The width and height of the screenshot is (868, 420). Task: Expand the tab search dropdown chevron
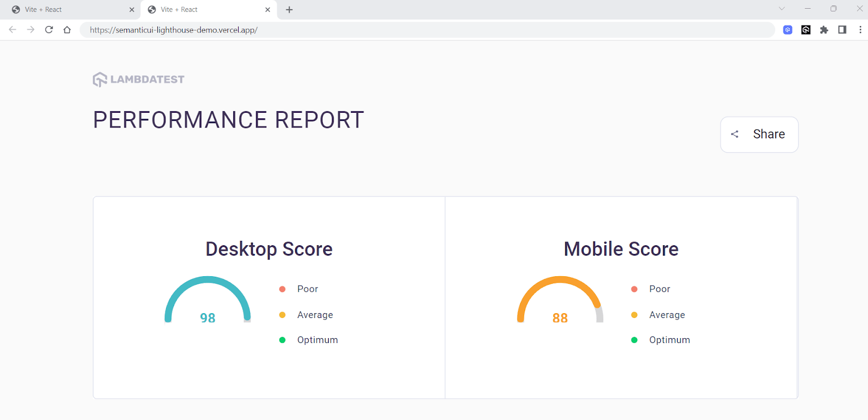(x=782, y=9)
